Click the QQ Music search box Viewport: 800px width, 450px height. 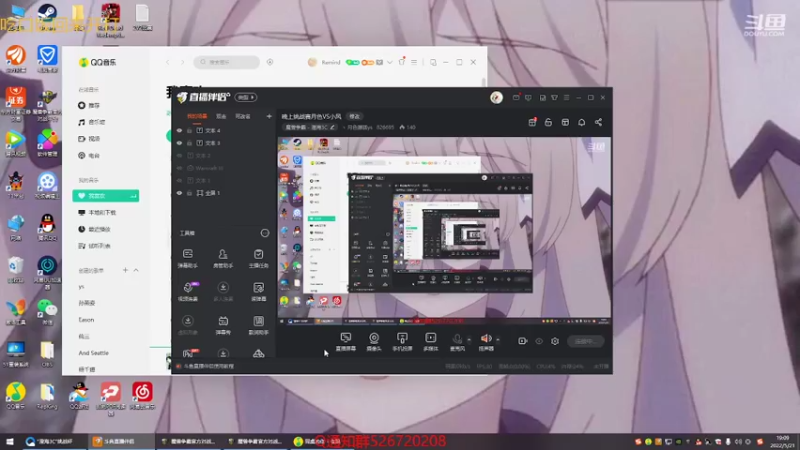(227, 62)
